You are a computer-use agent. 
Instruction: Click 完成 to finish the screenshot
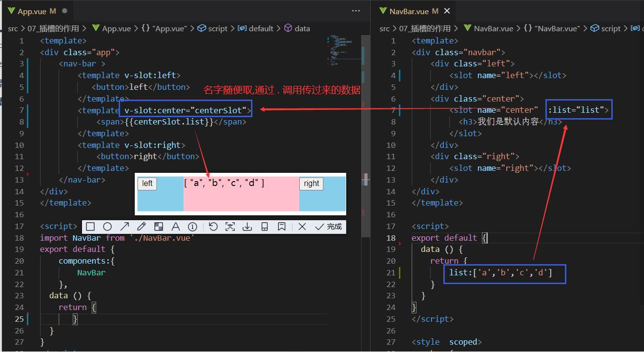[329, 227]
